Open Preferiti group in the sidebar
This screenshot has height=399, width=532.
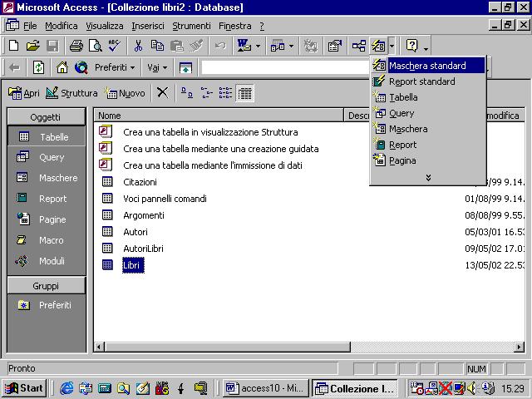(x=47, y=305)
